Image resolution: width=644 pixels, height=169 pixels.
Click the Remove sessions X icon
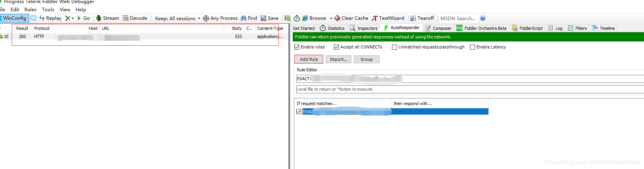pyautogui.click(x=67, y=18)
